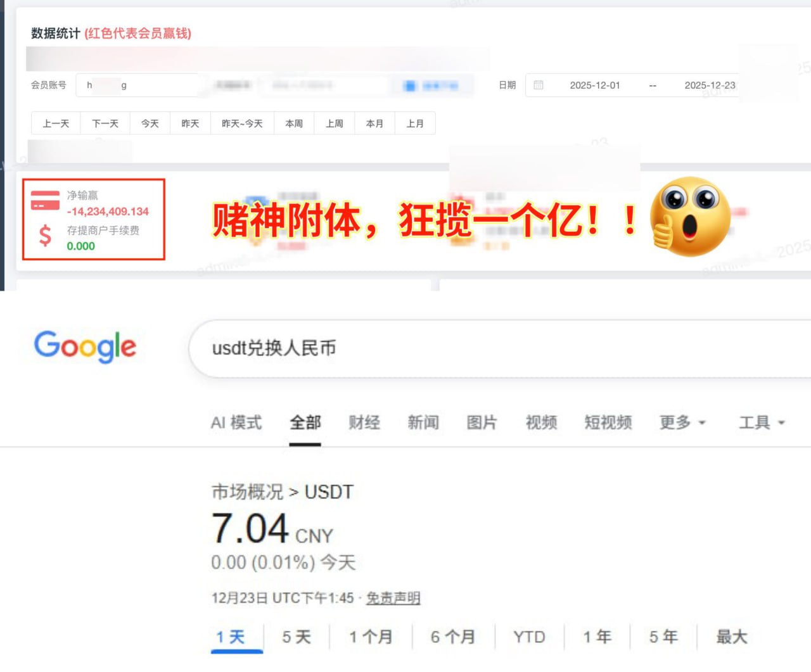Image resolution: width=811 pixels, height=672 pixels.
Task: Filter statistics by 本周
Action: [294, 124]
